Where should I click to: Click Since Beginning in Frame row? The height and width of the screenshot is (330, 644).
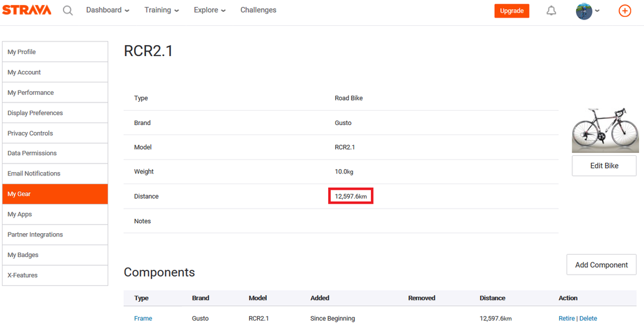[333, 319]
